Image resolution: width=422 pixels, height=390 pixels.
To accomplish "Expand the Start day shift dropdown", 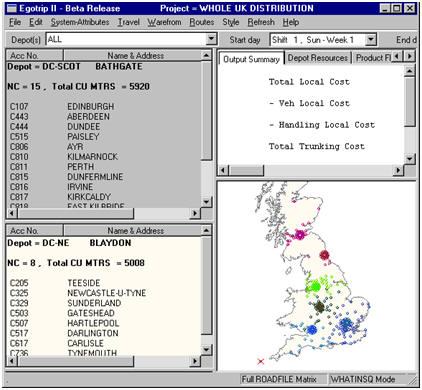I will (370, 40).
